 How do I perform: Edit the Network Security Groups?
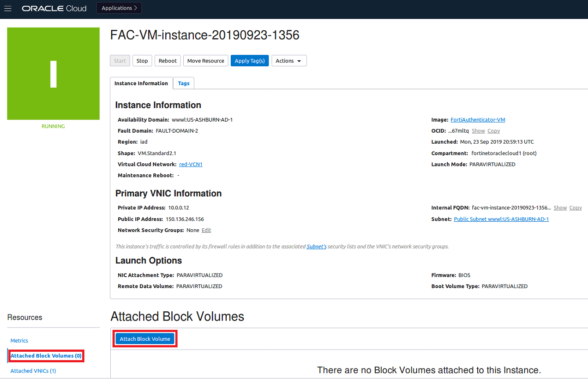[x=206, y=230]
